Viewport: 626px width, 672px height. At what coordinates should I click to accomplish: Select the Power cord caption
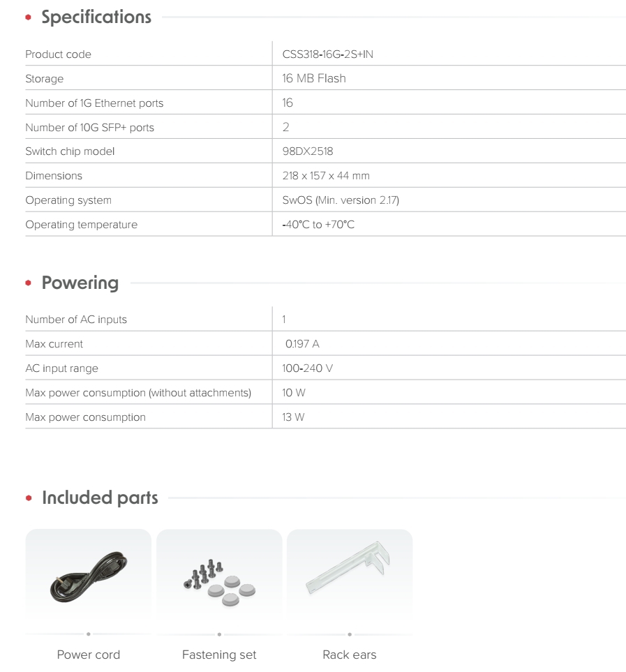(x=89, y=655)
